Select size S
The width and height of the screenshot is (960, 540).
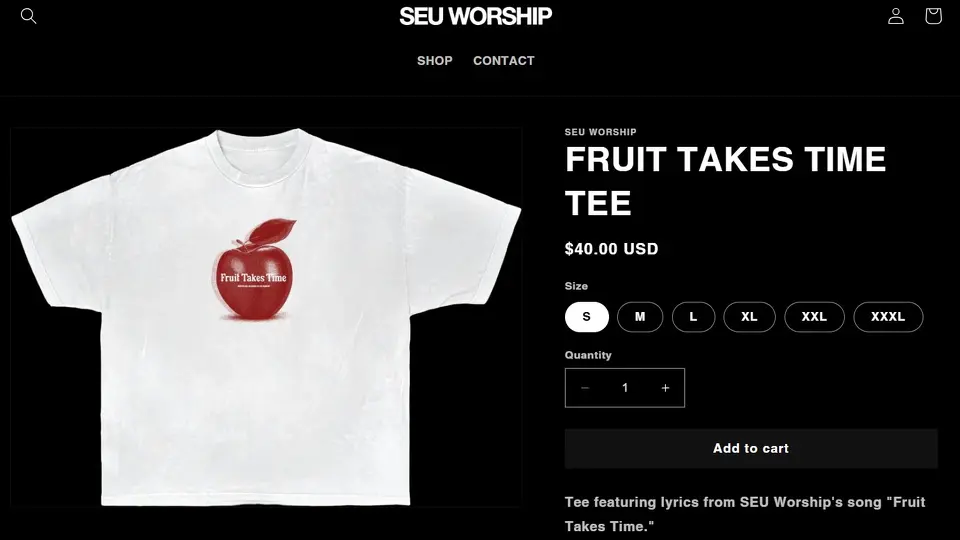tap(587, 317)
